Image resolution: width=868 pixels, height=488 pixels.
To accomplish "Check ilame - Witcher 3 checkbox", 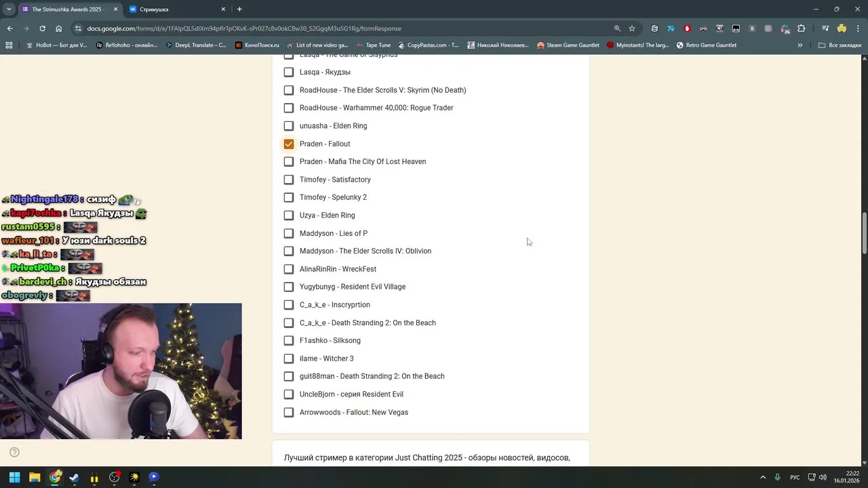I will click(289, 359).
